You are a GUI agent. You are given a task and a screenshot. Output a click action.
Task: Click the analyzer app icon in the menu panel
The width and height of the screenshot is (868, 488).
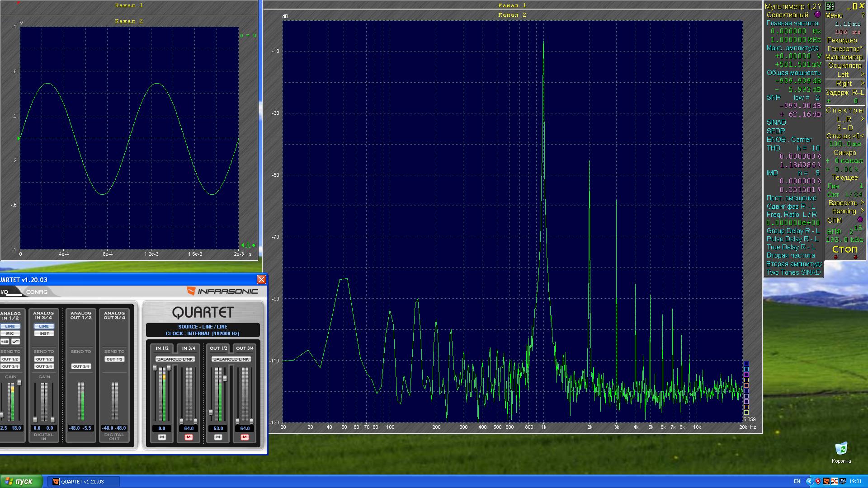(x=830, y=6)
